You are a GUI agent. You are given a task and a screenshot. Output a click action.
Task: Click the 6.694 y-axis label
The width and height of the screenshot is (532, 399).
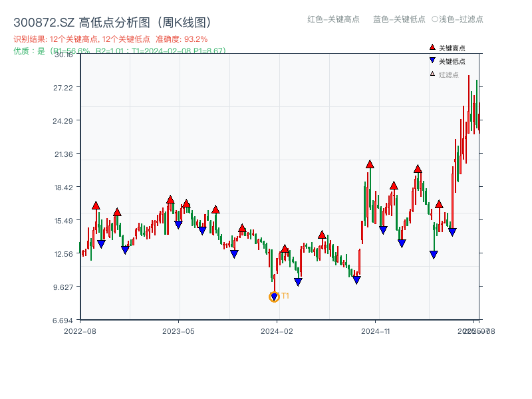click(63, 321)
